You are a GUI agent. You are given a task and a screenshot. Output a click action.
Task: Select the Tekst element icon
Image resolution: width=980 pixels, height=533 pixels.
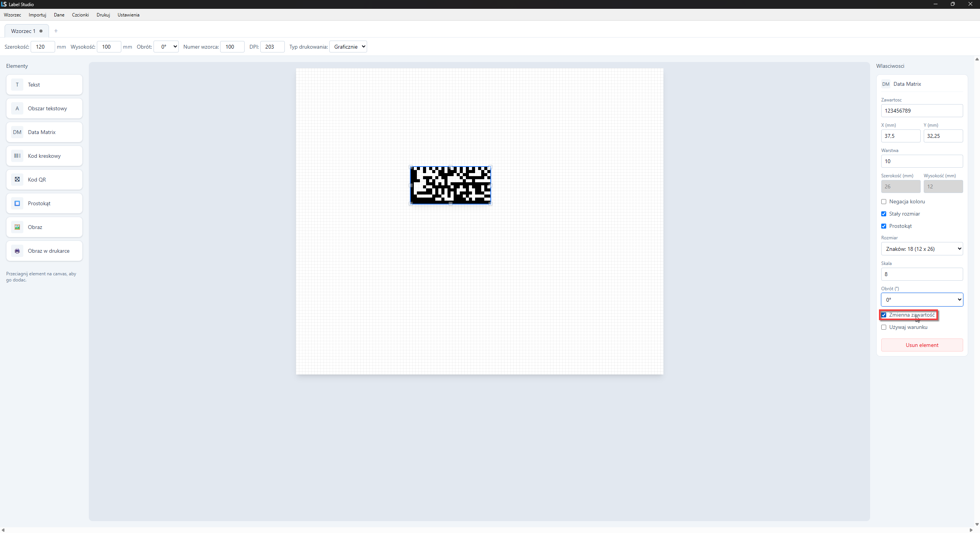17,85
